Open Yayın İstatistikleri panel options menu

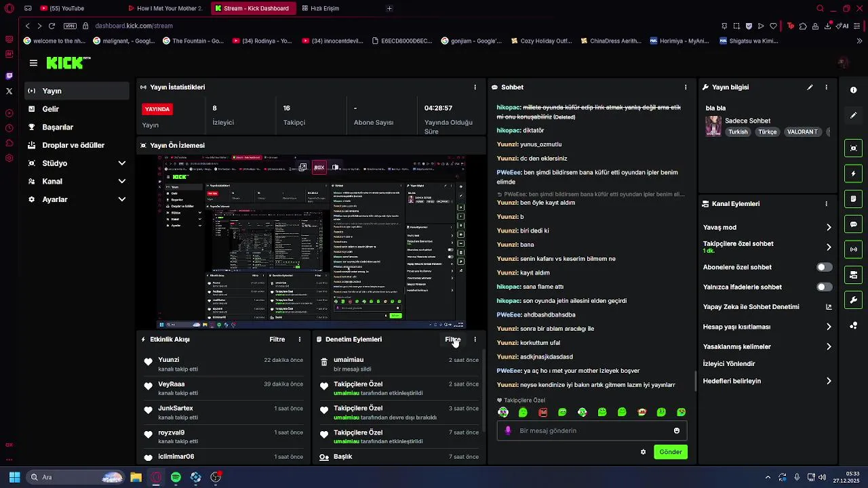click(x=475, y=87)
